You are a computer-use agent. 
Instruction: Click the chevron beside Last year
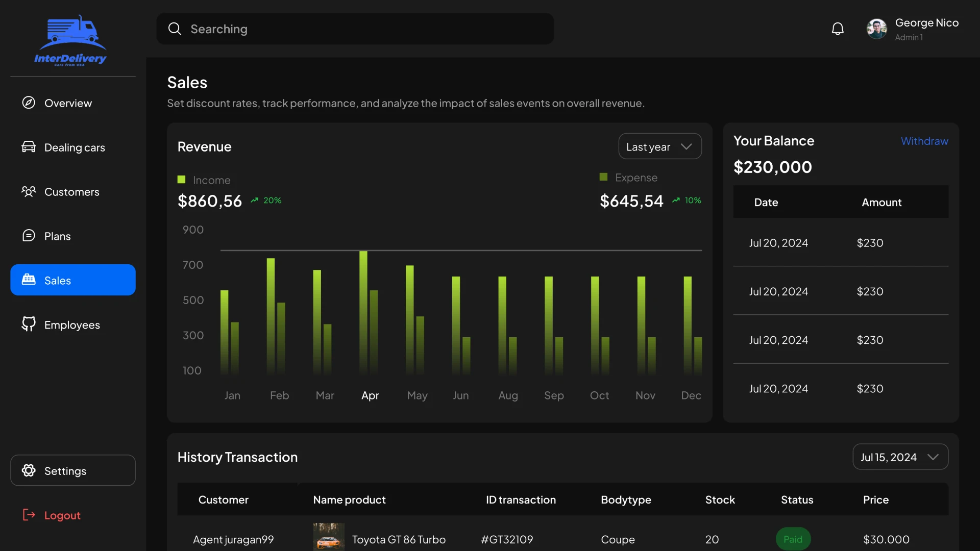(687, 146)
